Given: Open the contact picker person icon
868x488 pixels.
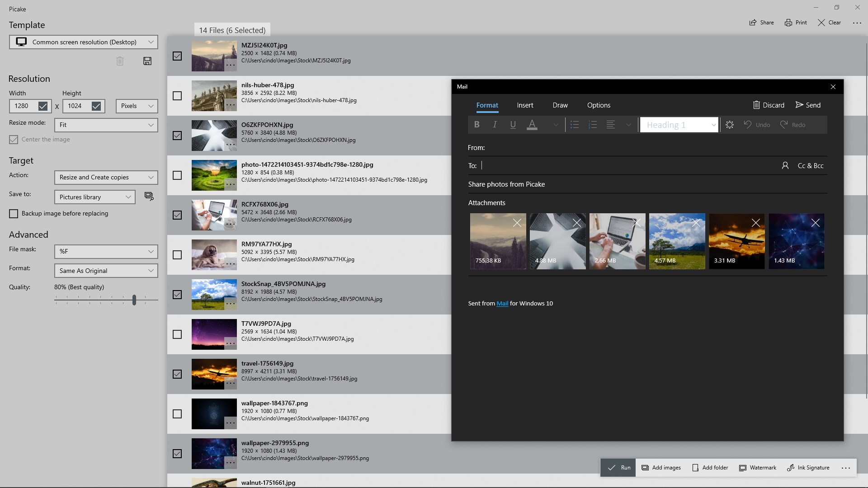Looking at the screenshot, I should coord(785,166).
